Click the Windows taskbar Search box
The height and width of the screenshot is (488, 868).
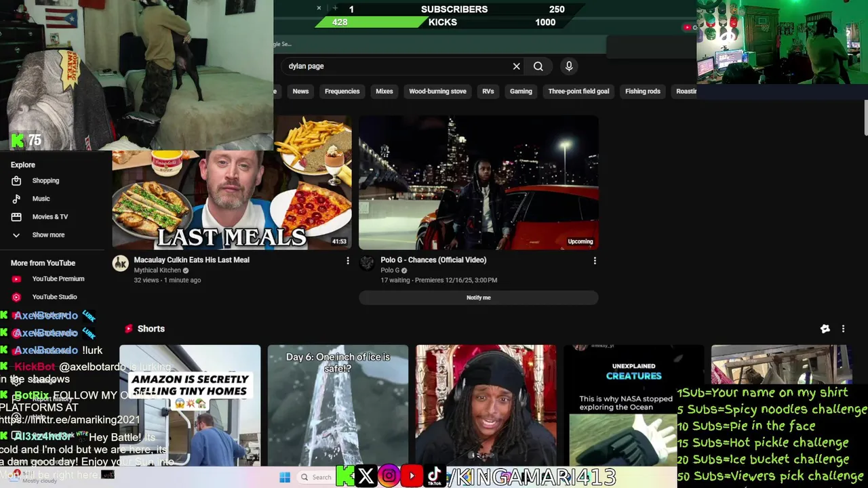pos(317,477)
